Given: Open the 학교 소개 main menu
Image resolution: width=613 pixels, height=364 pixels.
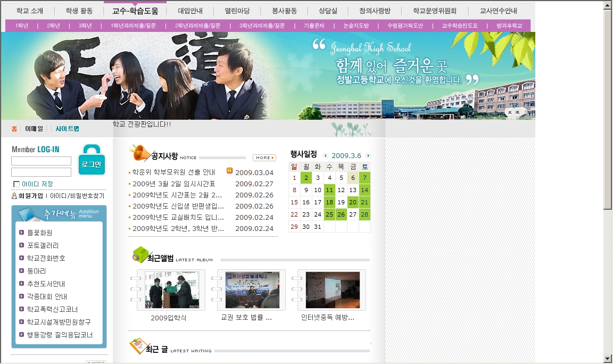Looking at the screenshot, I should tap(30, 11).
